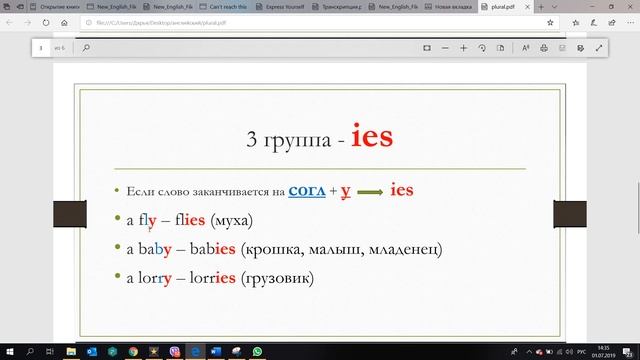Add this page to favorites with the star
This screenshot has height=360, width=640.
pos(550,23)
